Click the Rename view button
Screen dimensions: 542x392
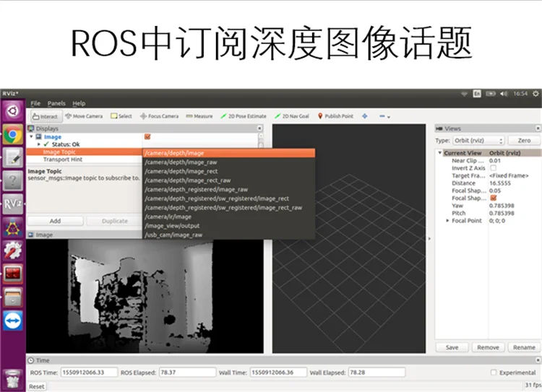click(x=524, y=347)
